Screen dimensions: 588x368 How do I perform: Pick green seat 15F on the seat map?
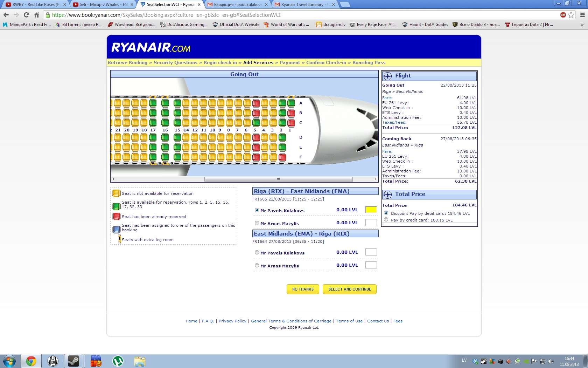click(x=177, y=157)
